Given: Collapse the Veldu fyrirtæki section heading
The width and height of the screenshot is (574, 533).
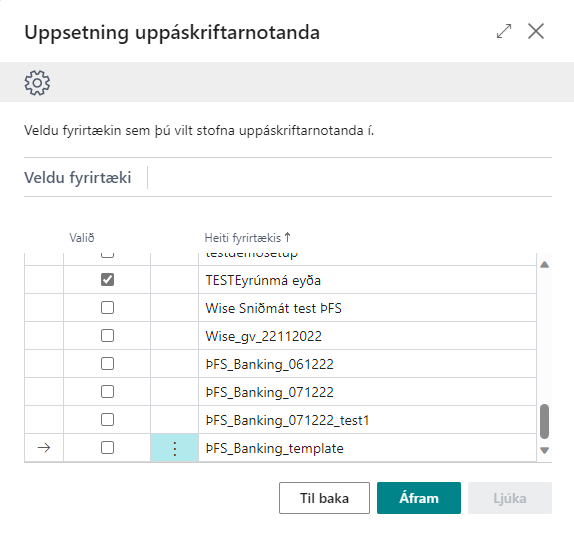Looking at the screenshot, I should click(x=78, y=178).
